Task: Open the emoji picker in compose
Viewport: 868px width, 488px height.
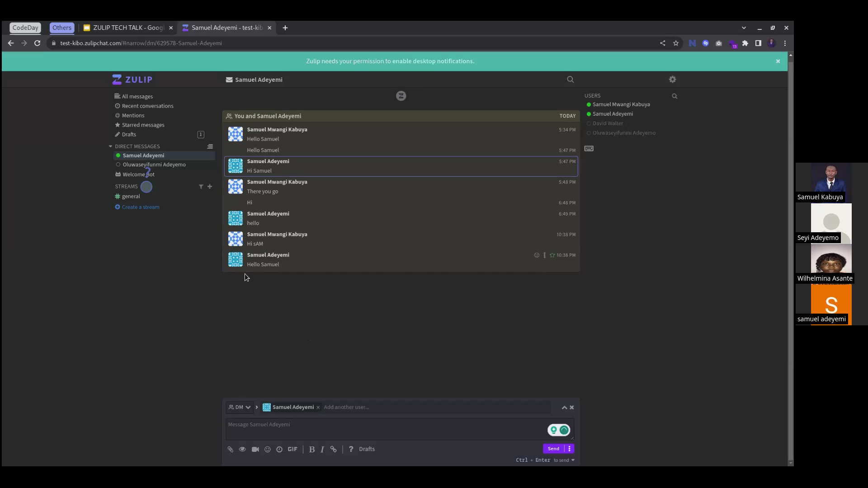Action: coord(268,449)
